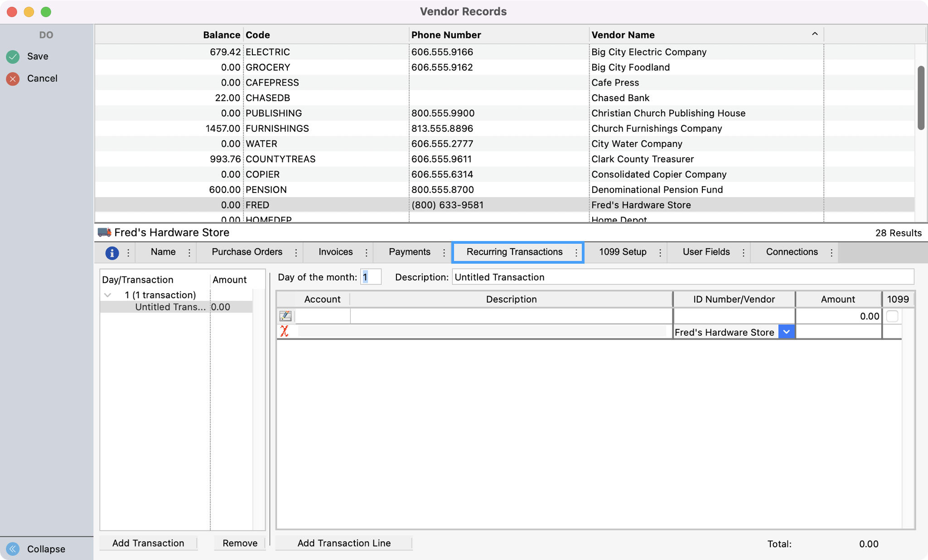
Task: Click the Remove button
Action: (240, 543)
